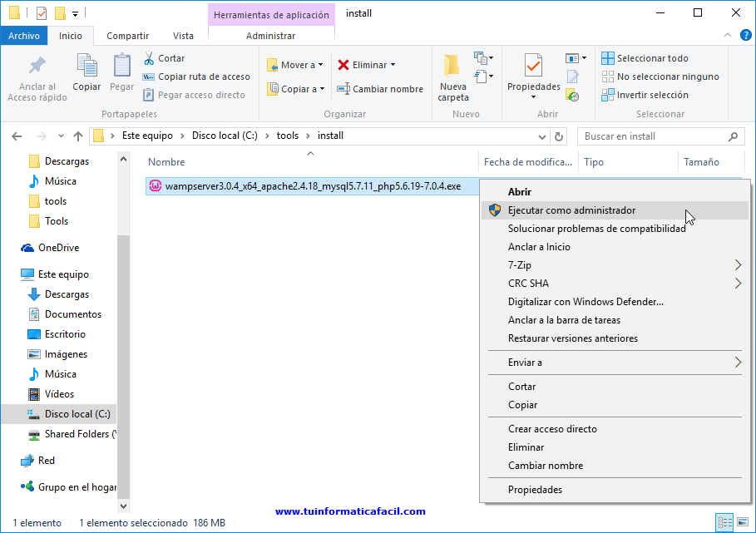Open the Eliminar dropdown arrow

(x=393, y=65)
